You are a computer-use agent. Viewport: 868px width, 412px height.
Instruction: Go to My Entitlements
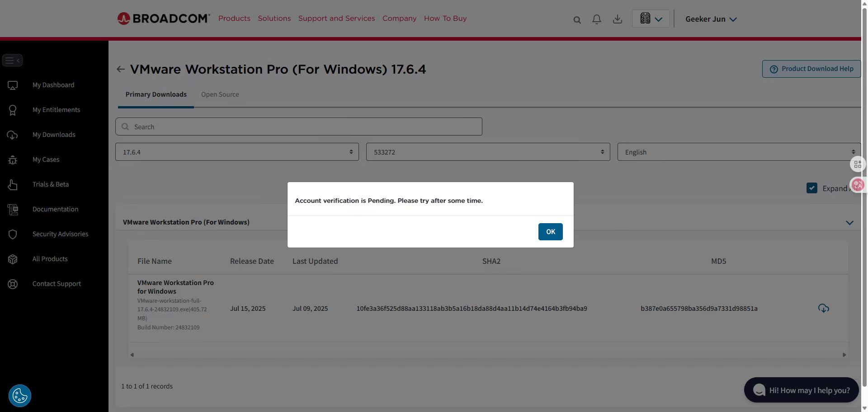pyautogui.click(x=56, y=110)
